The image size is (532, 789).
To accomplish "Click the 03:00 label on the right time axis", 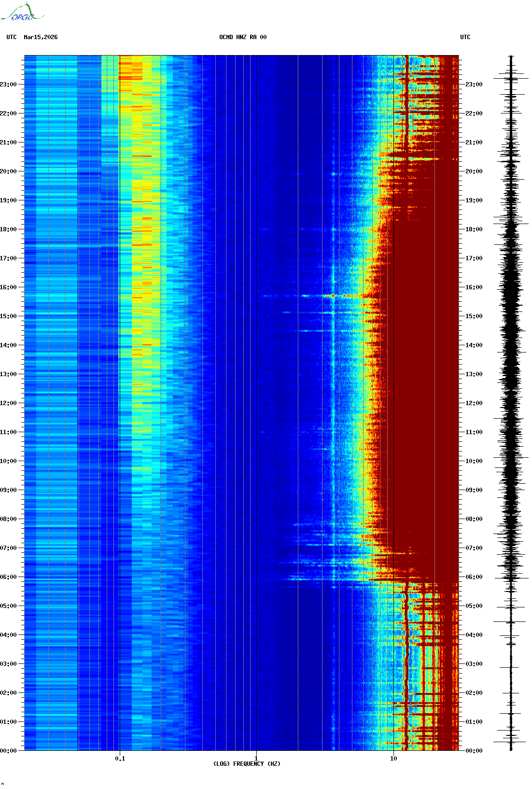I will pyautogui.click(x=474, y=664).
